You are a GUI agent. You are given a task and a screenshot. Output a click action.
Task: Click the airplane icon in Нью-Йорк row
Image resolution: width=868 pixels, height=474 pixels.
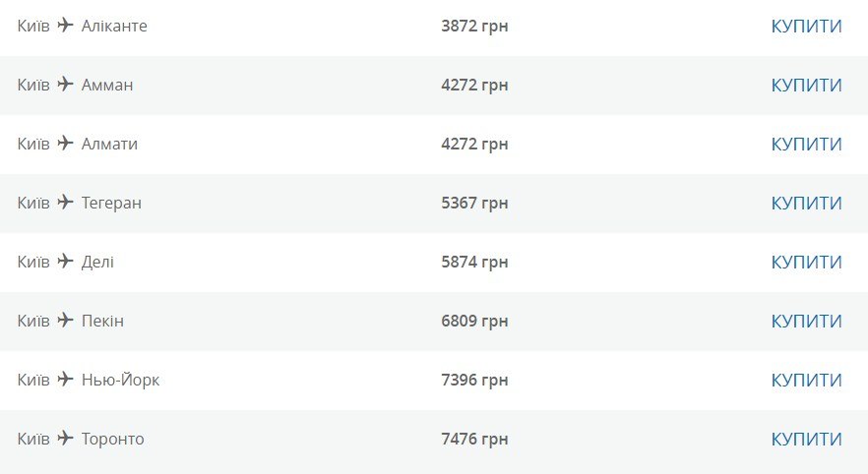click(x=65, y=380)
